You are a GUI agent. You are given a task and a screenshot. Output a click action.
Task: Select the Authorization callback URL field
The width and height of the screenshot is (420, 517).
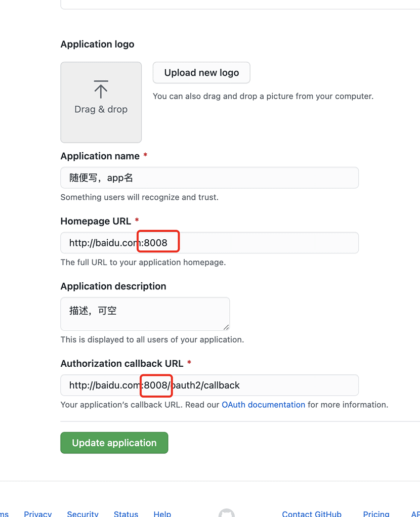point(209,385)
